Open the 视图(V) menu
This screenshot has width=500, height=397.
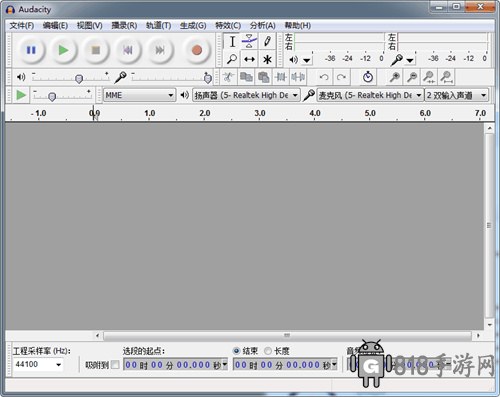pyautogui.click(x=89, y=25)
